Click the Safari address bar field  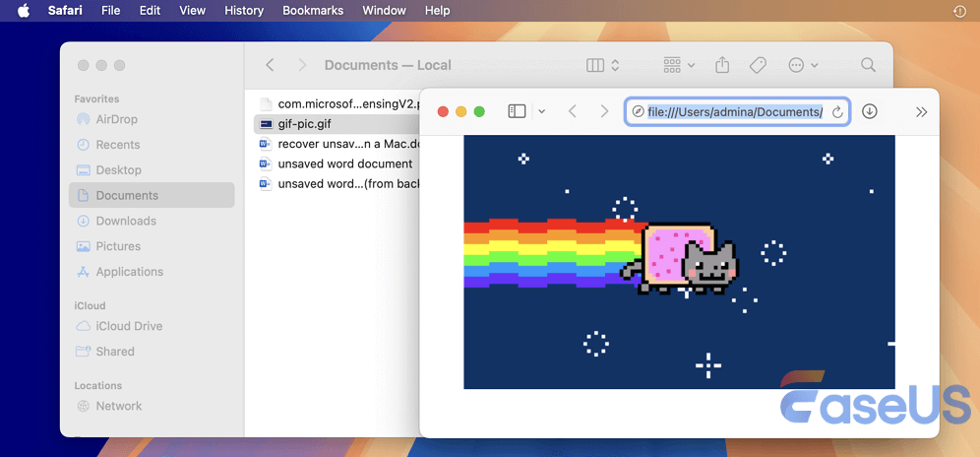(733, 112)
